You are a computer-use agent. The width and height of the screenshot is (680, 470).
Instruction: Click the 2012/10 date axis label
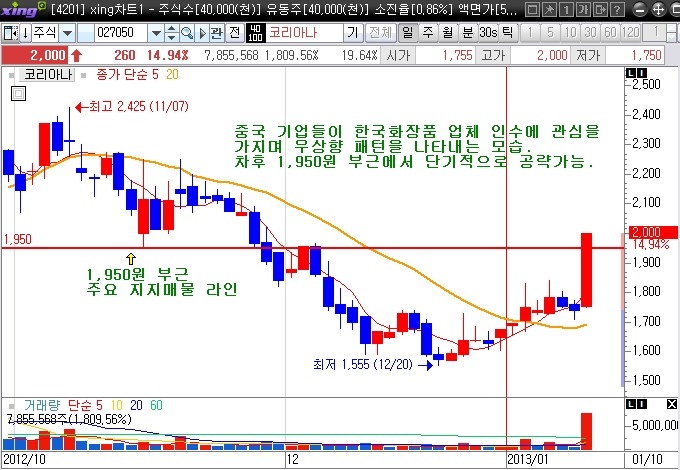(24, 459)
